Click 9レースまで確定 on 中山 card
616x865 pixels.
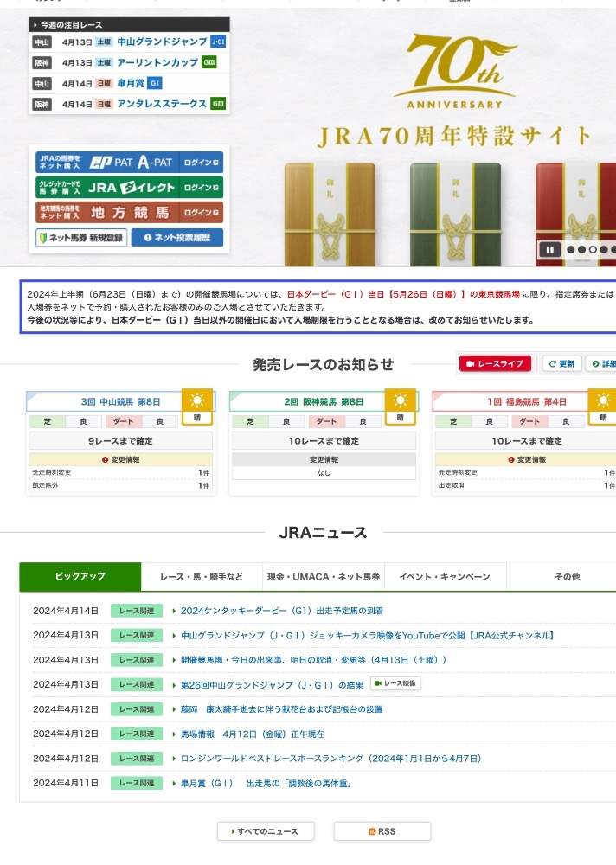click(121, 441)
